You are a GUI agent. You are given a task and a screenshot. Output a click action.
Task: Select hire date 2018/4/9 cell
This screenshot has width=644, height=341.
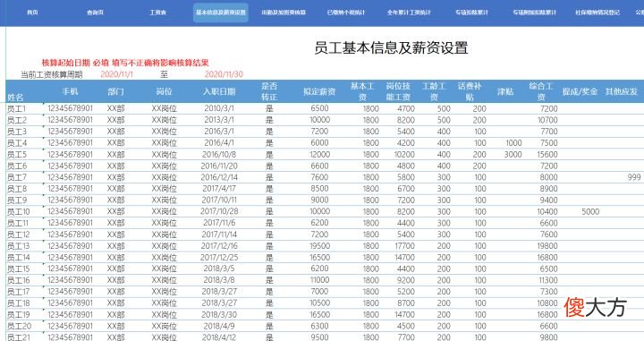[219, 326]
